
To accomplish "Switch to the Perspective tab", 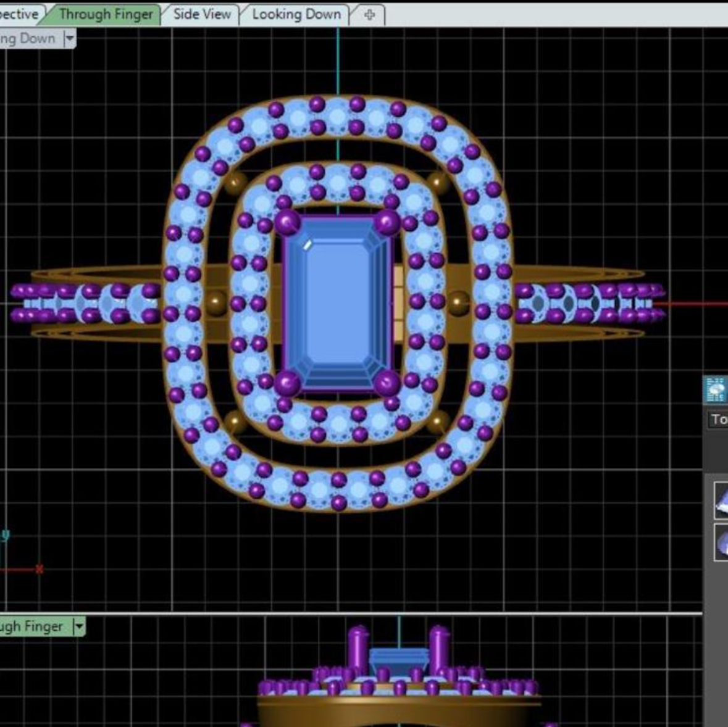I will (x=19, y=14).
